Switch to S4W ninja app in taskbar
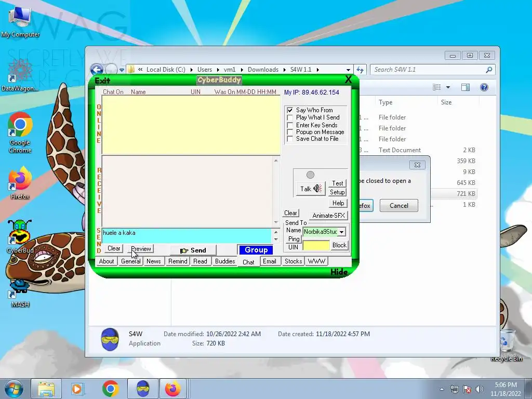 143,389
